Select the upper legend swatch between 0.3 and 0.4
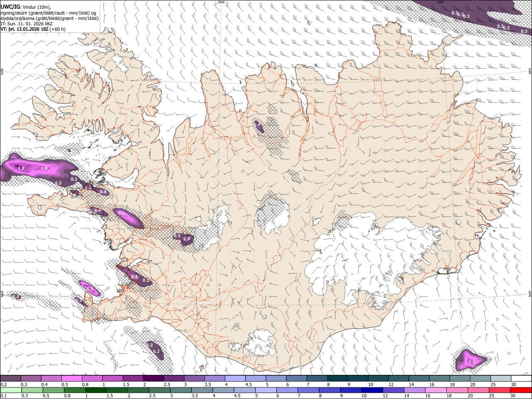 point(31,379)
